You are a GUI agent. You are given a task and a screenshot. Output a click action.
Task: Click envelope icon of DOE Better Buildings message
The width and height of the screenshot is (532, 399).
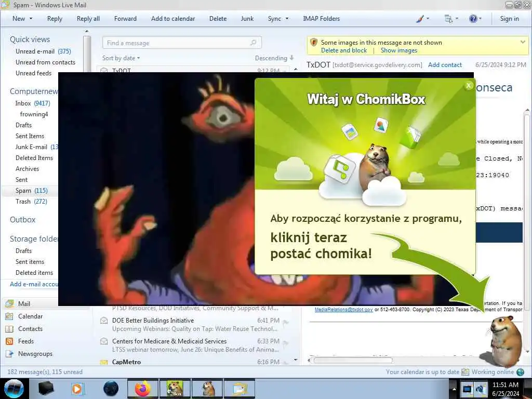[x=104, y=321]
